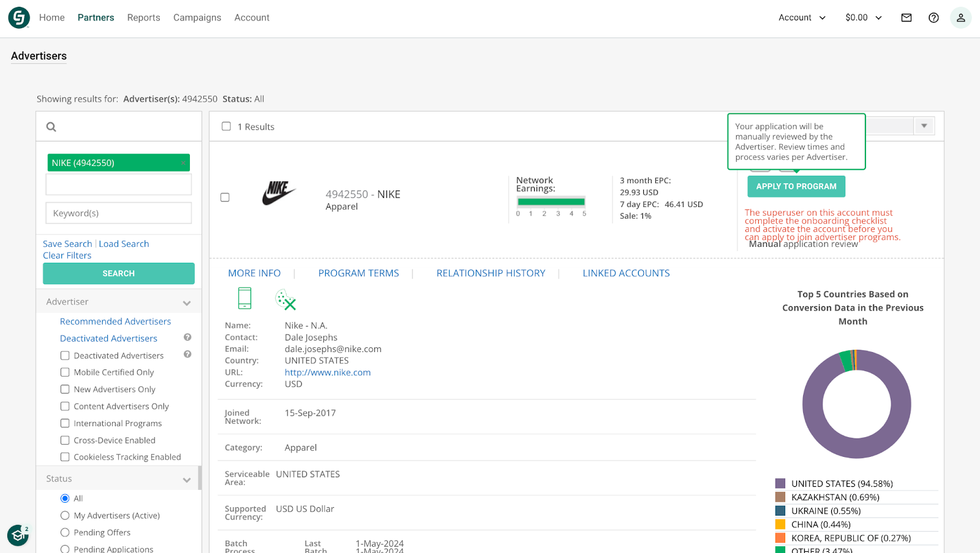Toggle the select-all results checkbox

click(226, 126)
